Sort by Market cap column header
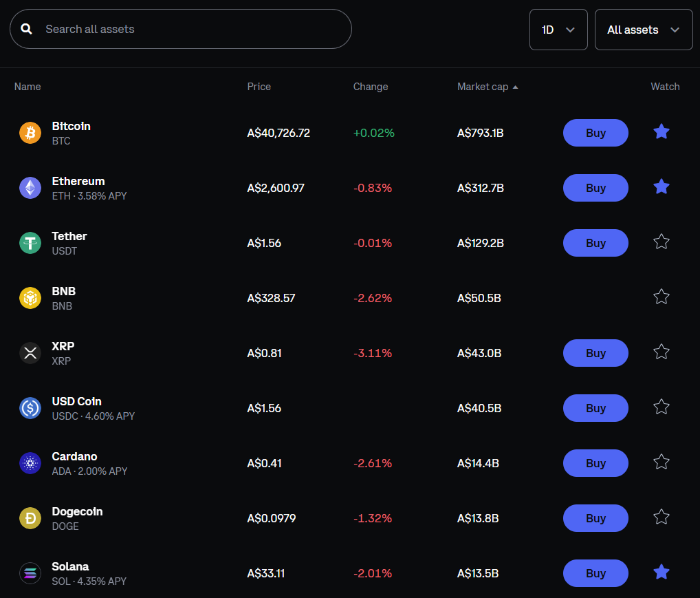 pyautogui.click(x=488, y=87)
